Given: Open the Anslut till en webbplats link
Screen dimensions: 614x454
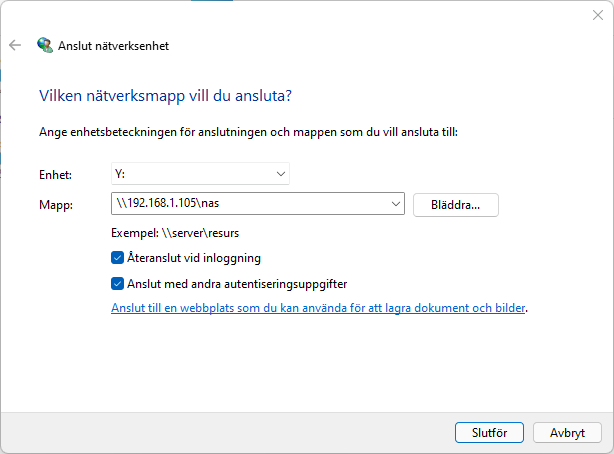Looking at the screenshot, I should pos(318,309).
